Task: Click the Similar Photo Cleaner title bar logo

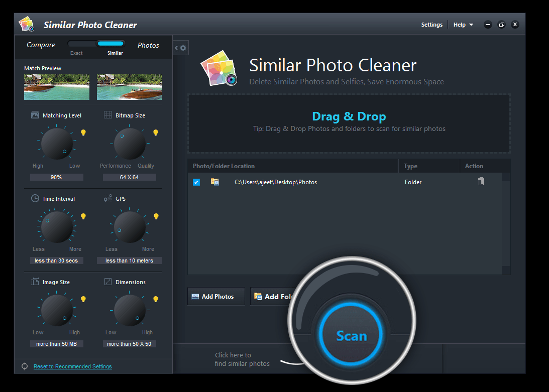Action: click(x=26, y=24)
